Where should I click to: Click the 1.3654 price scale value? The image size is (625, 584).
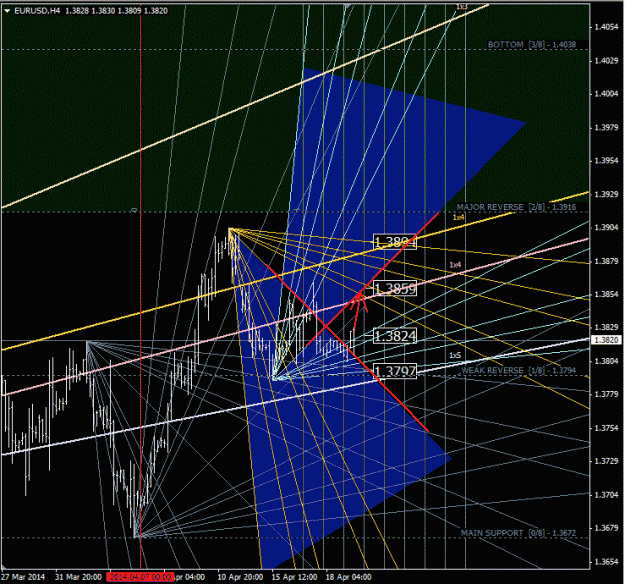click(606, 562)
